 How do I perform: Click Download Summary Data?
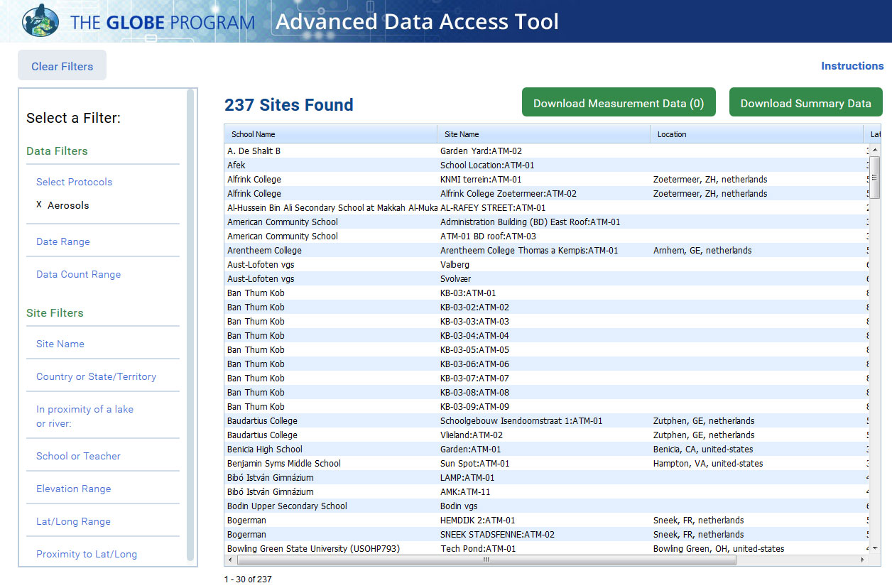(805, 102)
